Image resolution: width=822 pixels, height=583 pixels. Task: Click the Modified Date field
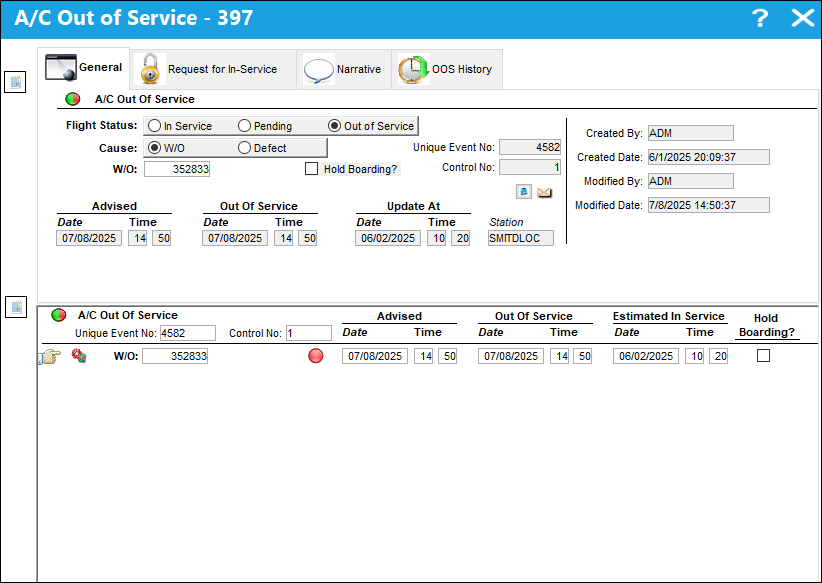709,205
